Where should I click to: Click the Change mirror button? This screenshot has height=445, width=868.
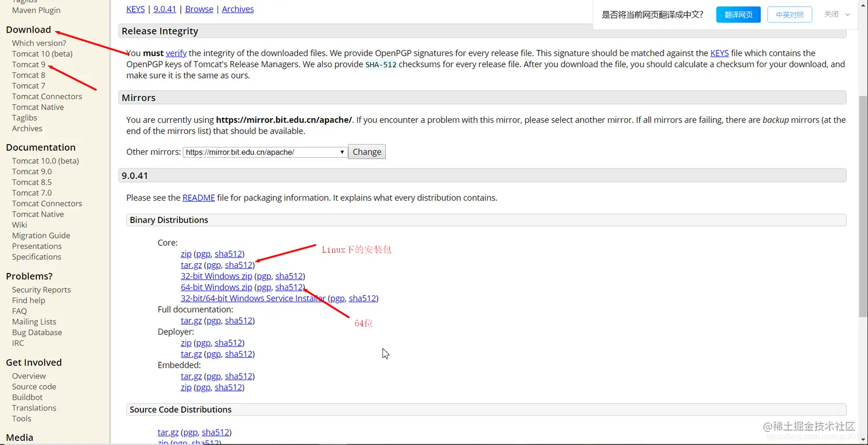[367, 152]
